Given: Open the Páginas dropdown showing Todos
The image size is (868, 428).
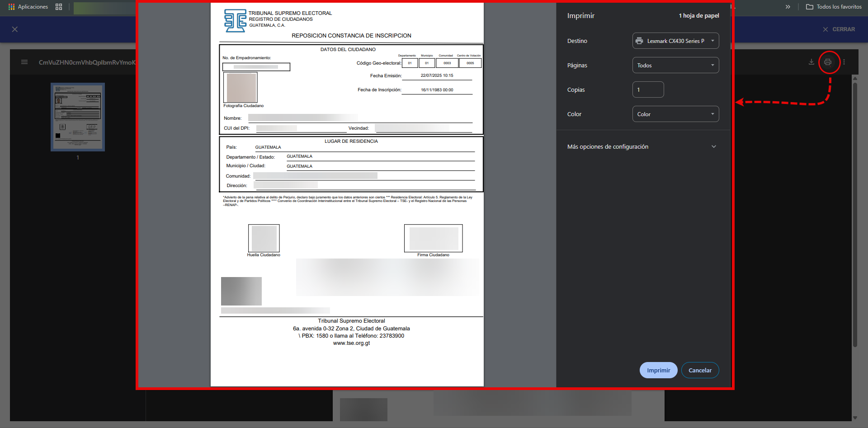Looking at the screenshot, I should 675,65.
